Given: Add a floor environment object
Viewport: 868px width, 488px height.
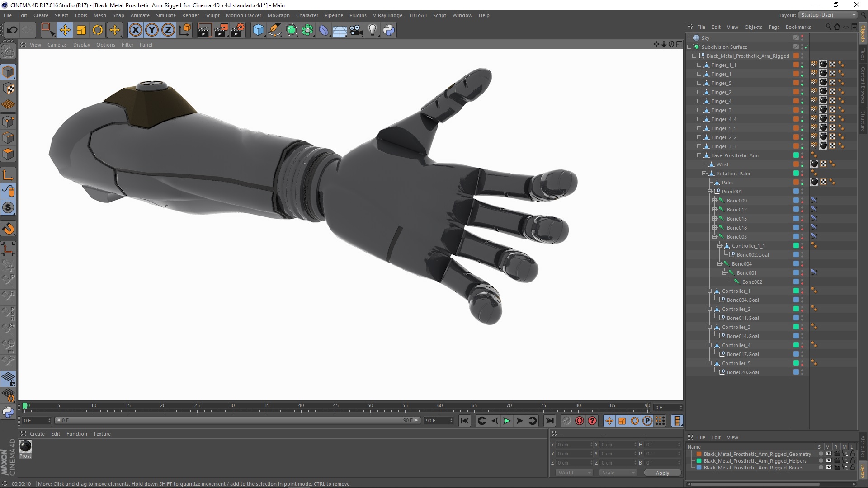Looking at the screenshot, I should [340, 30].
